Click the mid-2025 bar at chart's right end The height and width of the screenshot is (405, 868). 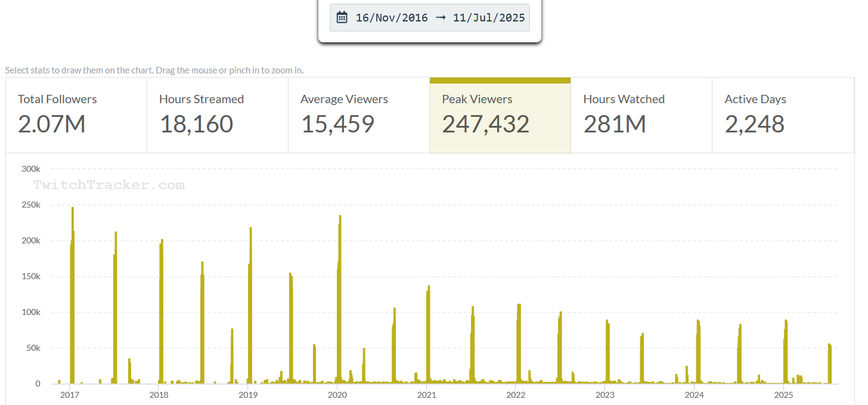pos(829,364)
